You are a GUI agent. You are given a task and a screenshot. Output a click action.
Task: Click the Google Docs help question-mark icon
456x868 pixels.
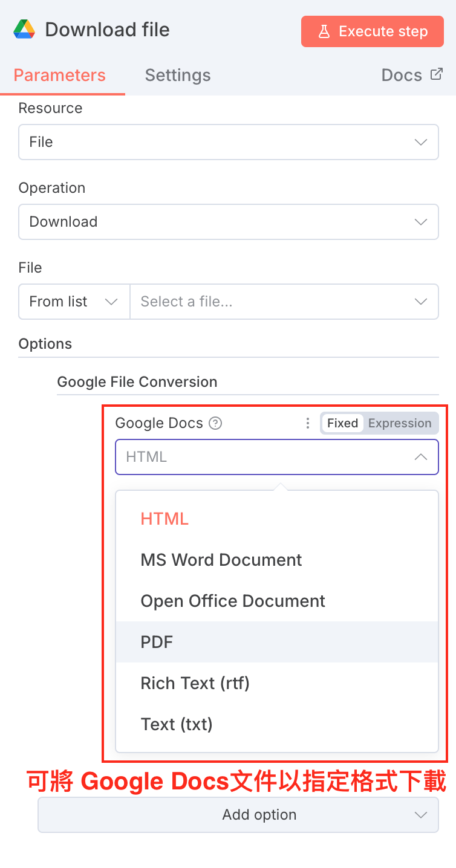coord(215,423)
